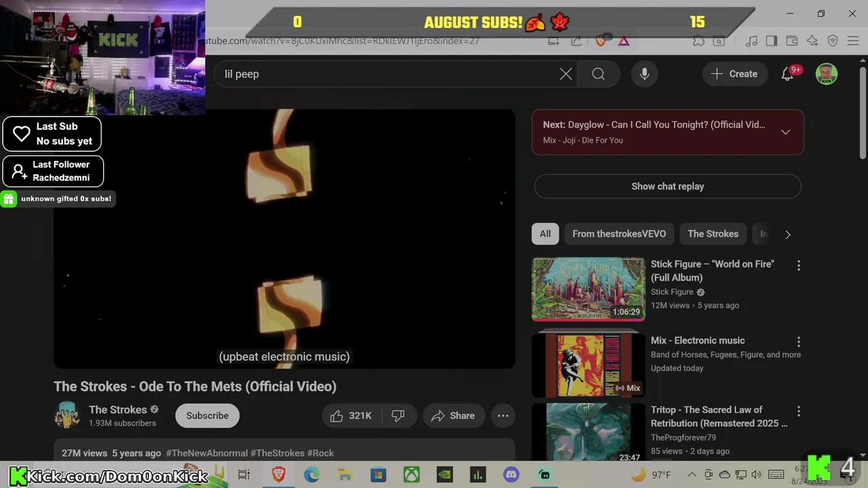Click the share page icon in the address bar
The width and height of the screenshot is (868, 488).
(576, 41)
